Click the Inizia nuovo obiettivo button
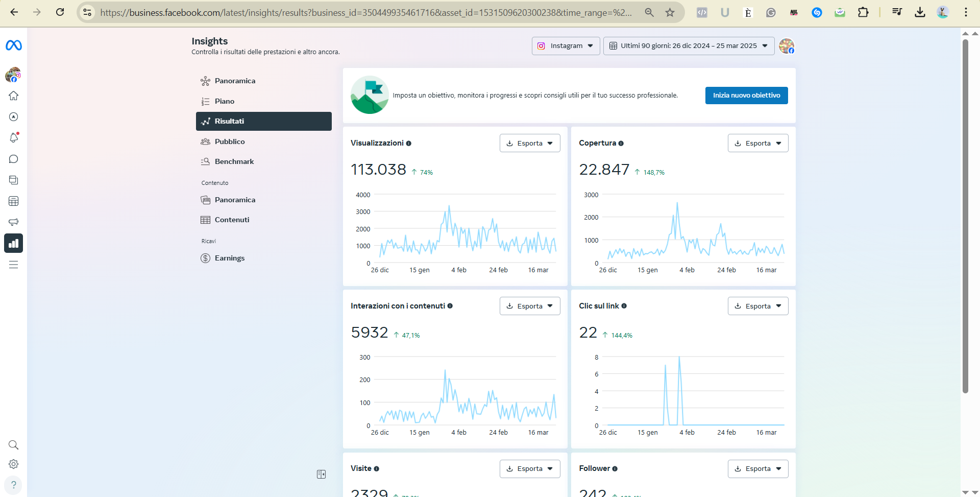 (746, 96)
